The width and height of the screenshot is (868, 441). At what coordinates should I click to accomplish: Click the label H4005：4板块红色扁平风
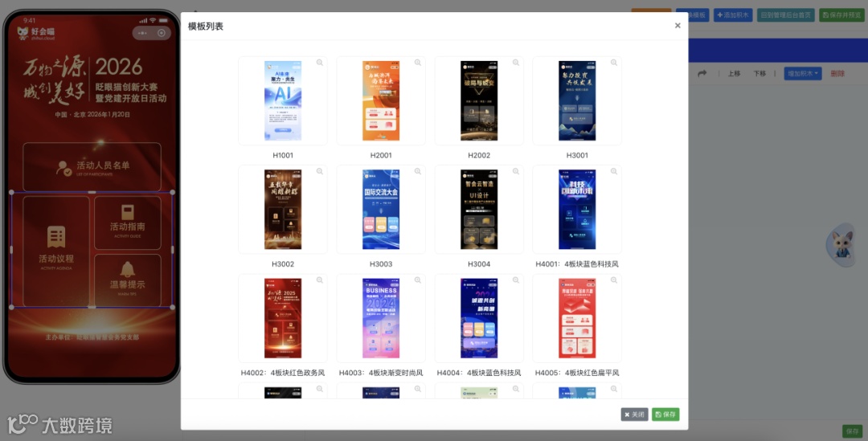click(x=577, y=373)
